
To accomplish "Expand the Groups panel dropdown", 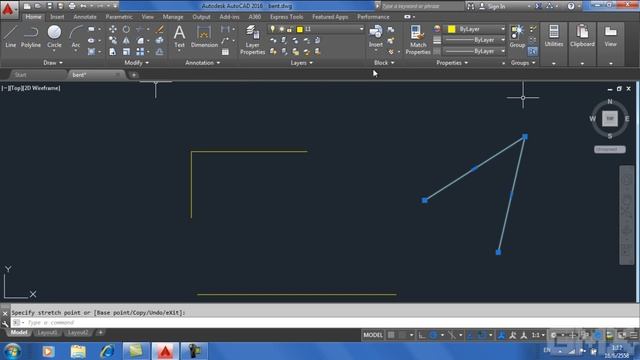I will click(523, 63).
